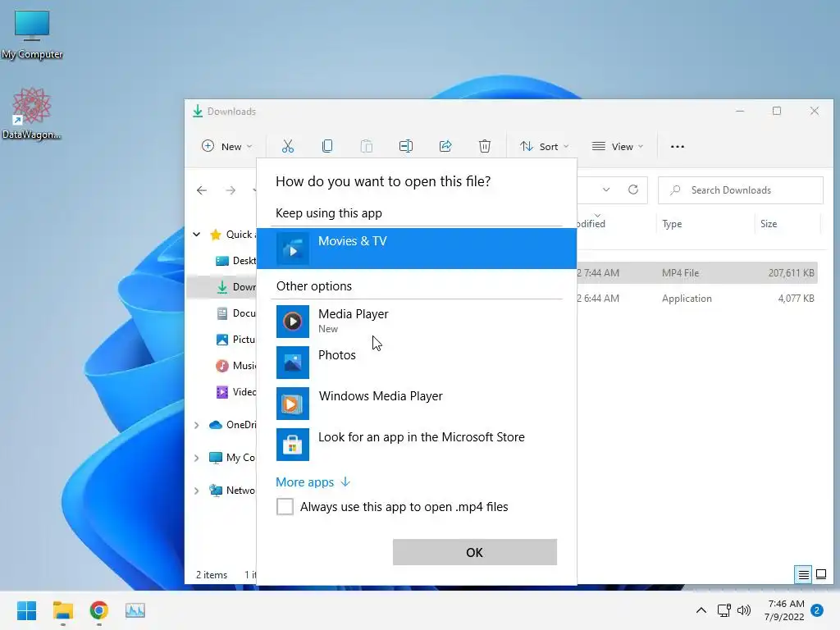This screenshot has width=840, height=630.
Task: Click the clock showing 7:46 AM
Action: point(785,603)
